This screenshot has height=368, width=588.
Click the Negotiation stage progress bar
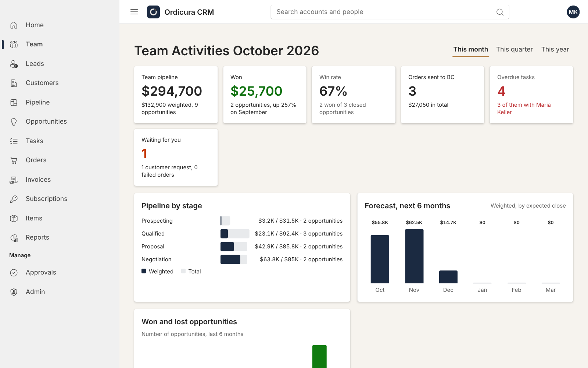(x=234, y=259)
